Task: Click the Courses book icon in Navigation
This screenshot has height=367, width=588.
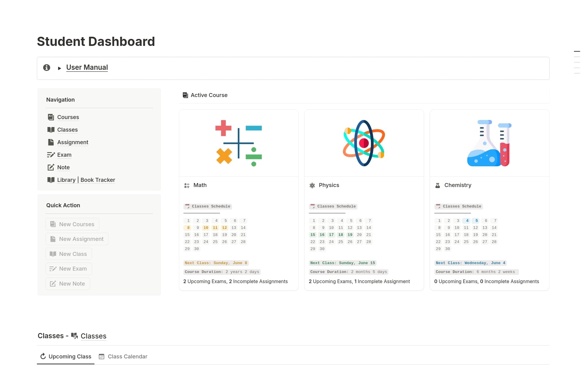Action: click(x=51, y=117)
